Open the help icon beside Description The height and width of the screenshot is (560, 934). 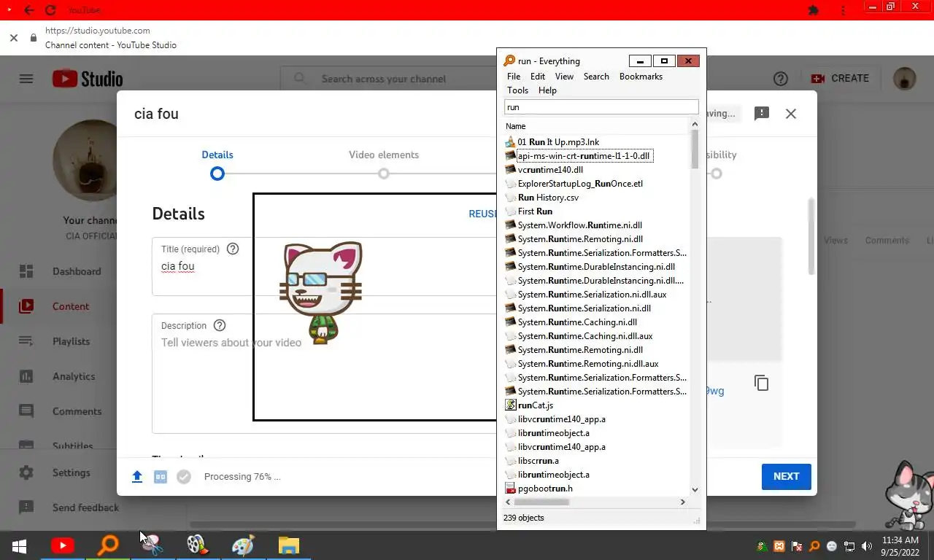(220, 325)
